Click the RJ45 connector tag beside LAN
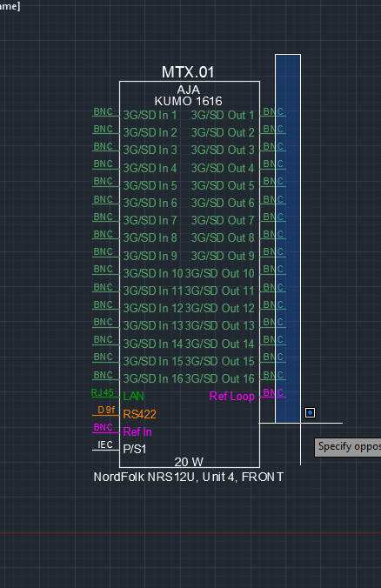 click(x=103, y=392)
